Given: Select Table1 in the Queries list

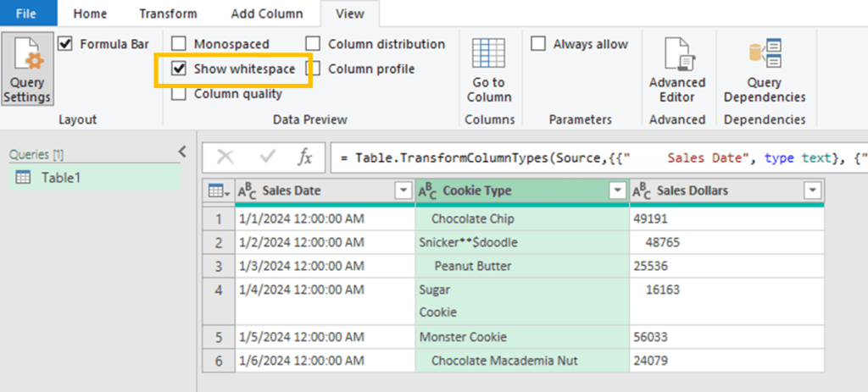Looking at the screenshot, I should coord(59,178).
